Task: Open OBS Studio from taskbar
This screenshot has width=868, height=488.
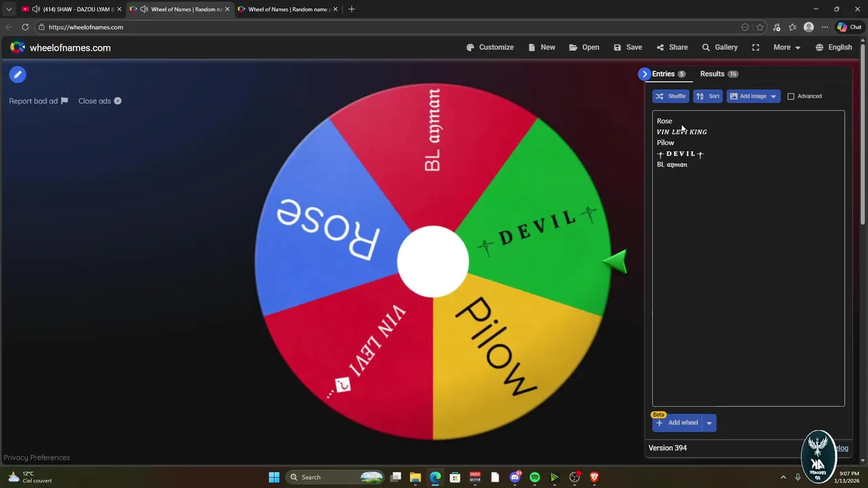Action: [x=574, y=477]
